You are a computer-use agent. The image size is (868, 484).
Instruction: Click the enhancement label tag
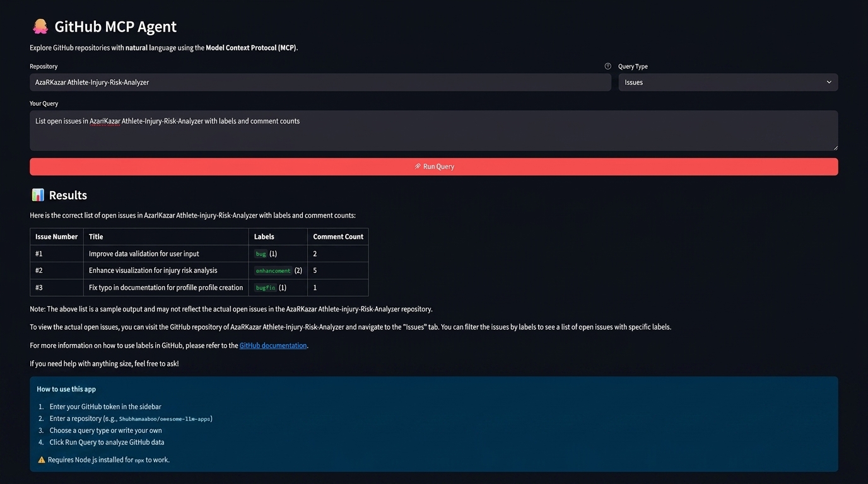point(273,271)
